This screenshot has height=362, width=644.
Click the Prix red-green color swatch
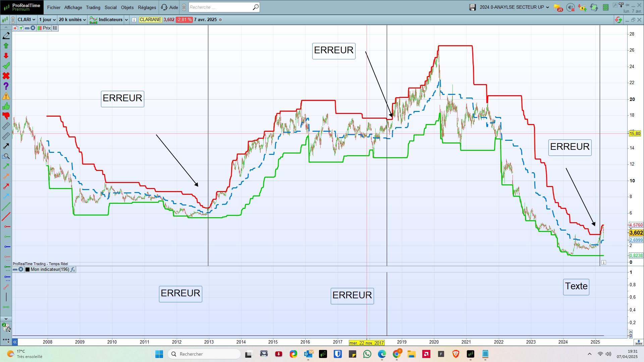[40, 28]
